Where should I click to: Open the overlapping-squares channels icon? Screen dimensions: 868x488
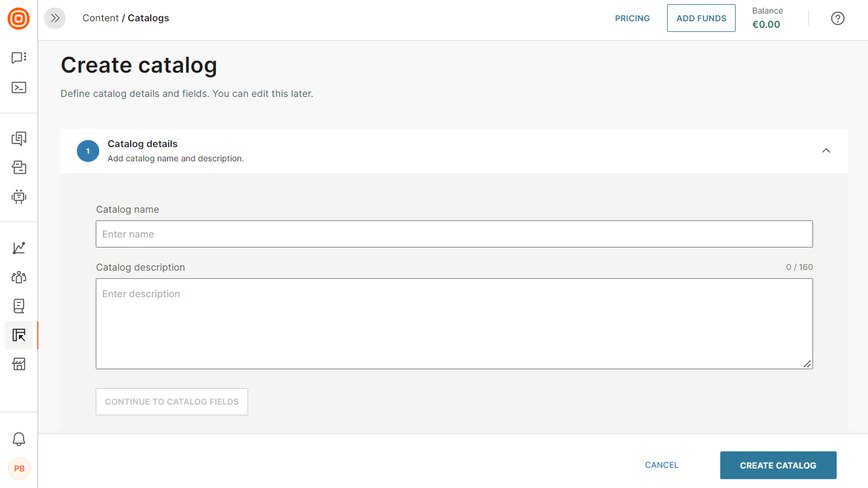coord(18,167)
